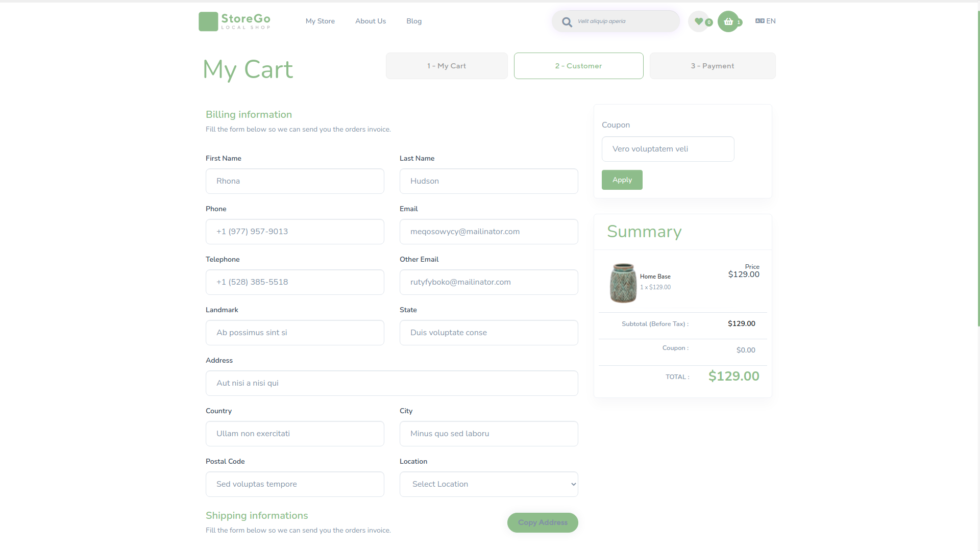
Task: Open the shopping basket cart icon
Action: (728, 21)
